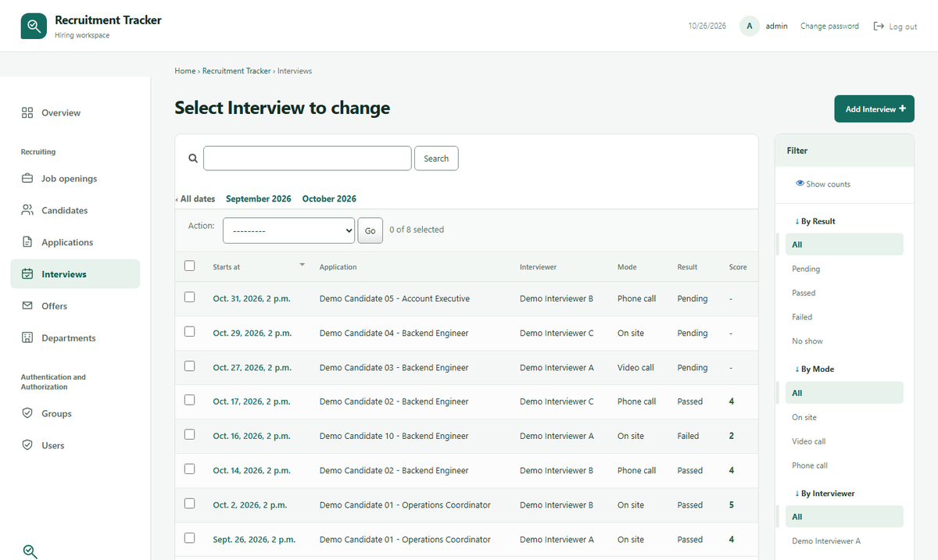Click Recruitment Tracker in the breadcrumb
Viewport: 938px width, 560px height.
point(236,71)
